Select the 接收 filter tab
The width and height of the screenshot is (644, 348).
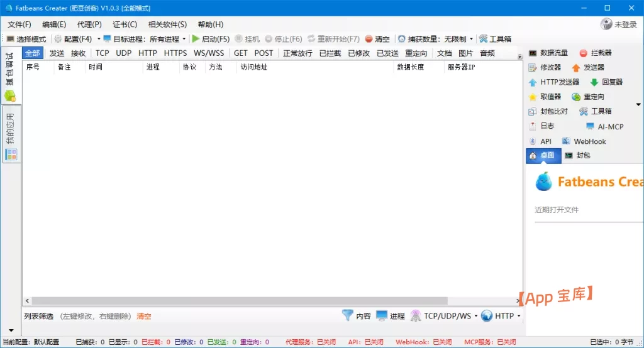(x=78, y=53)
